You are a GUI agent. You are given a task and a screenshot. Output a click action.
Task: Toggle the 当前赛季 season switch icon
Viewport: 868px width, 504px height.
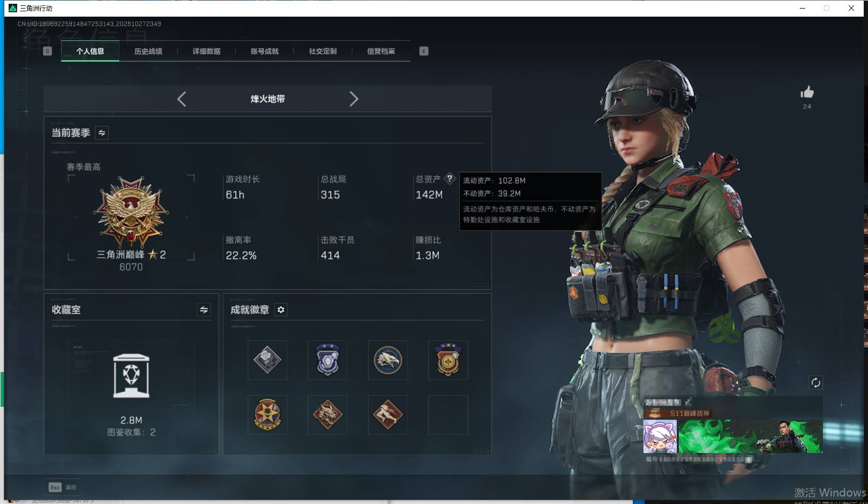coord(102,133)
